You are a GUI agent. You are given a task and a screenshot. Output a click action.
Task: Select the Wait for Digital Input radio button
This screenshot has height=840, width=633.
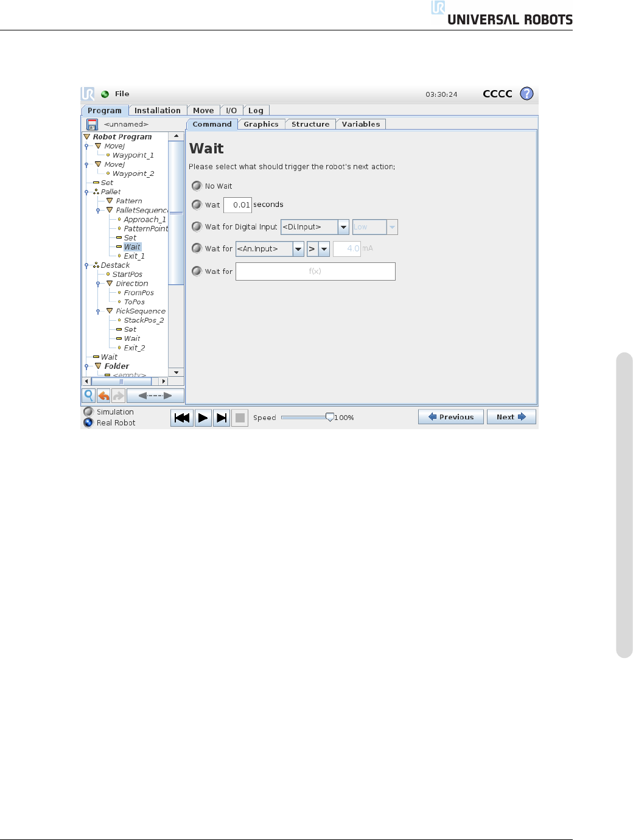coord(197,226)
